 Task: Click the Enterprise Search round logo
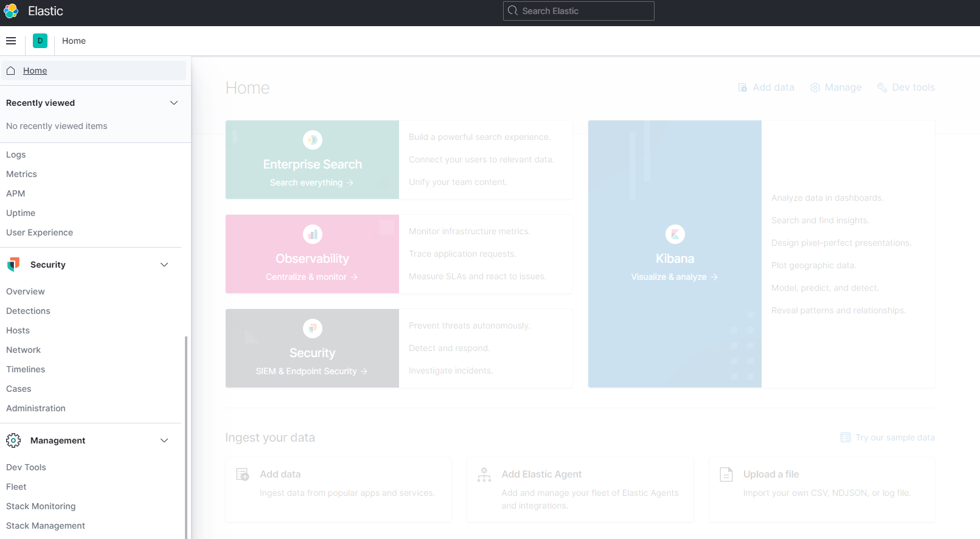point(313,140)
